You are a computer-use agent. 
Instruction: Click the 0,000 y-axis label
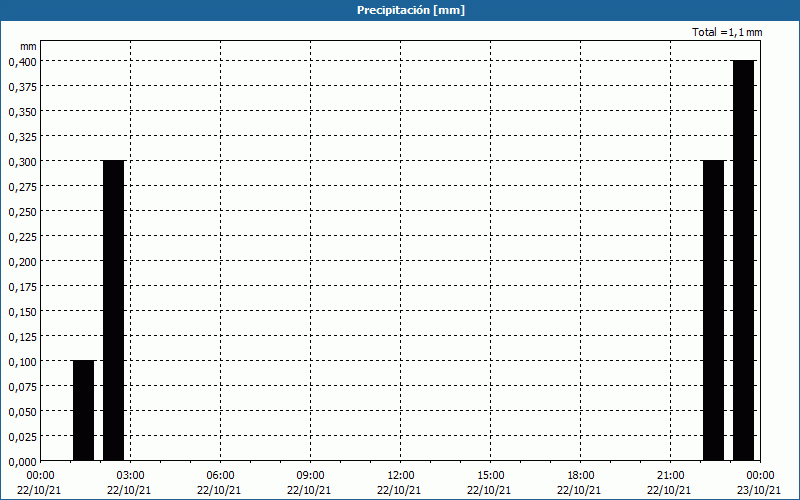[22, 462]
